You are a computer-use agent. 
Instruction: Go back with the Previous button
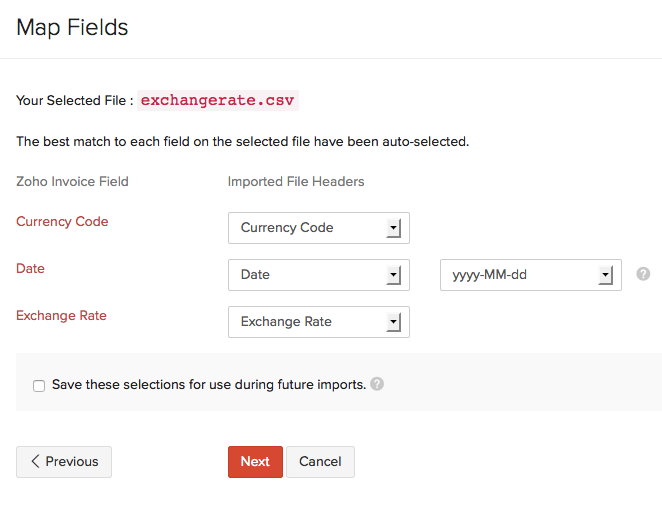tap(64, 462)
